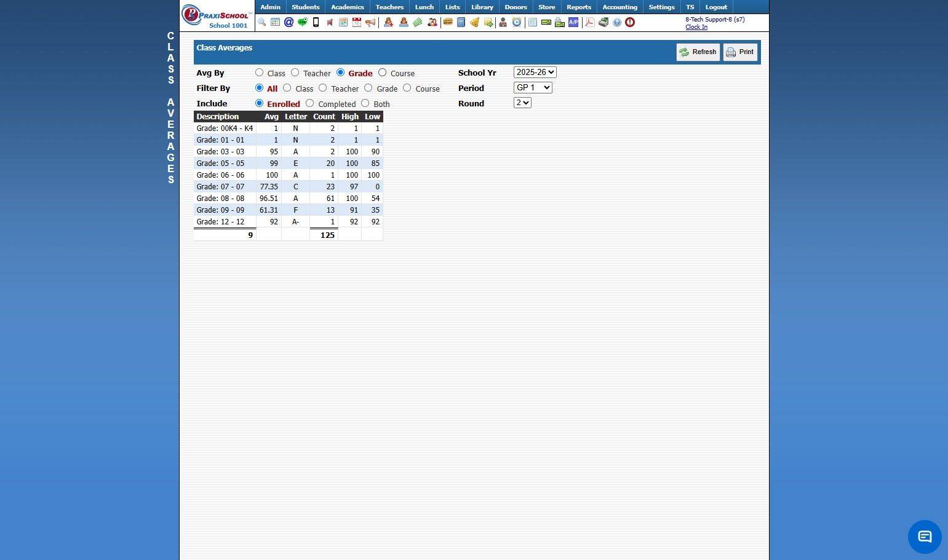Click the green money bills icon
Viewport: 948px width, 560px height.
(418, 22)
